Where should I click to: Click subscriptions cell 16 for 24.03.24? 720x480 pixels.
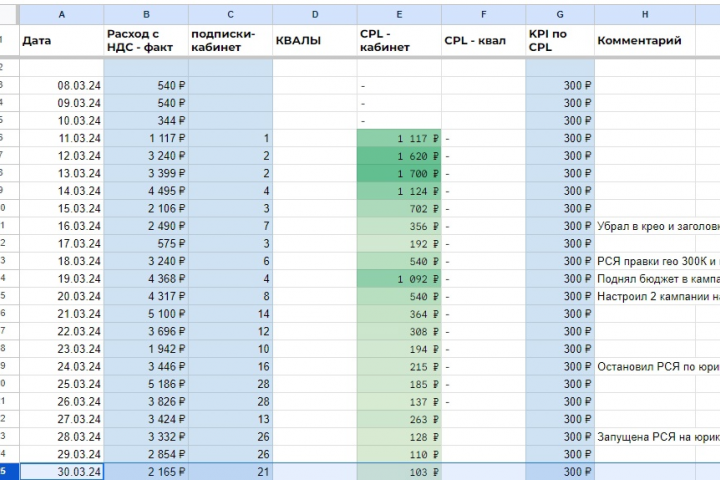tap(231, 367)
